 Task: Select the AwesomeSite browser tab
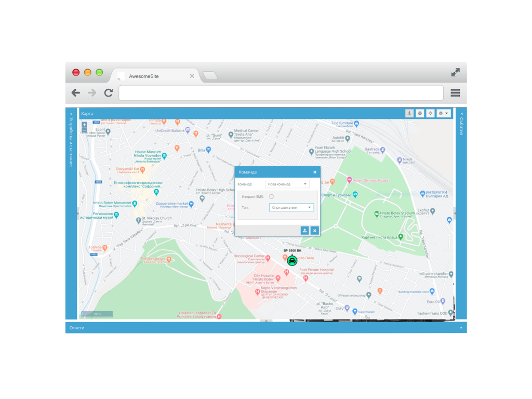(156, 76)
